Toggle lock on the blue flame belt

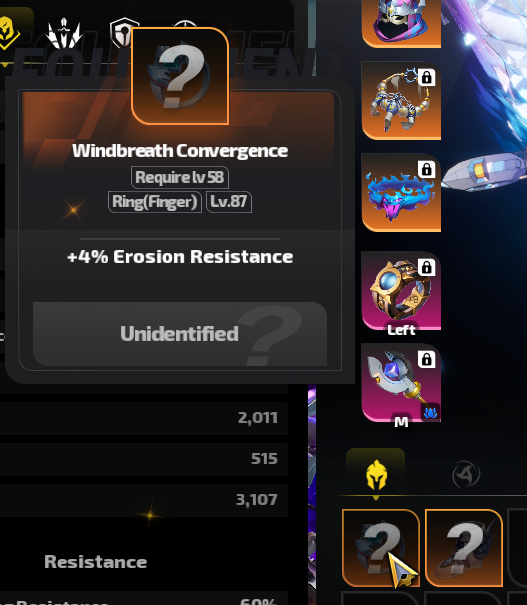426,169
